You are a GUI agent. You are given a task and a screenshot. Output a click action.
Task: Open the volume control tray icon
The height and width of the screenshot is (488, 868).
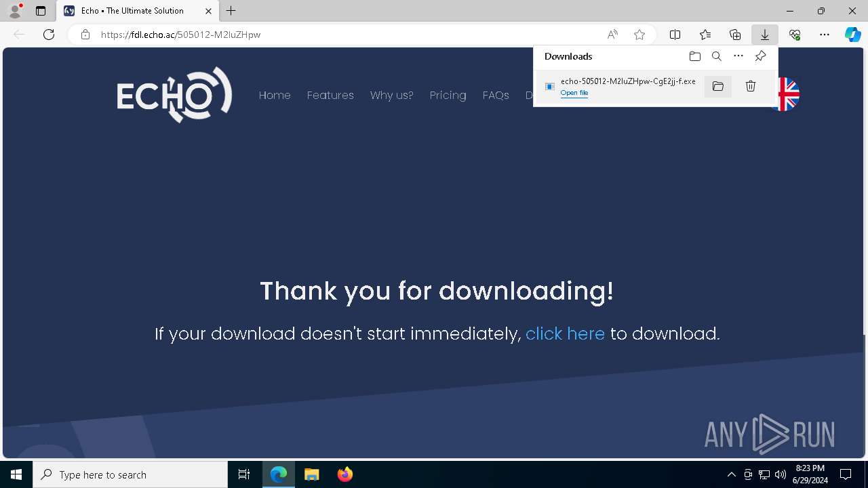tap(781, 474)
